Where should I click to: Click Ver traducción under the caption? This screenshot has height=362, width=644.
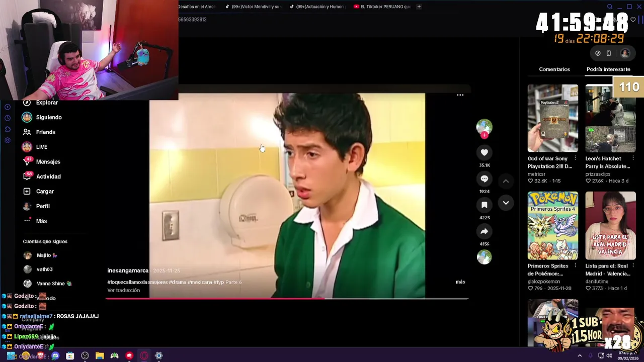click(x=123, y=290)
